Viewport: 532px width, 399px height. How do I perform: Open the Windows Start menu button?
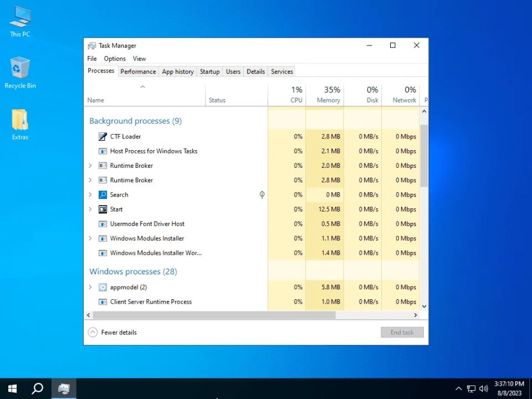coord(13,388)
